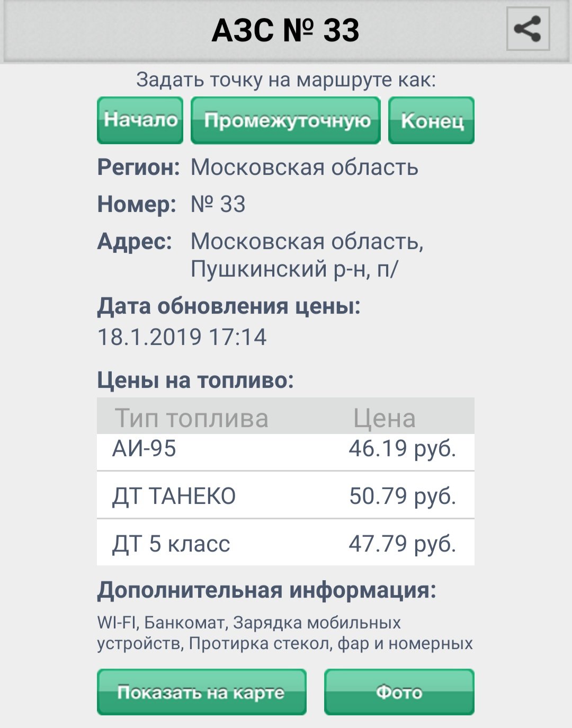Tap the share icon in header

528,29
